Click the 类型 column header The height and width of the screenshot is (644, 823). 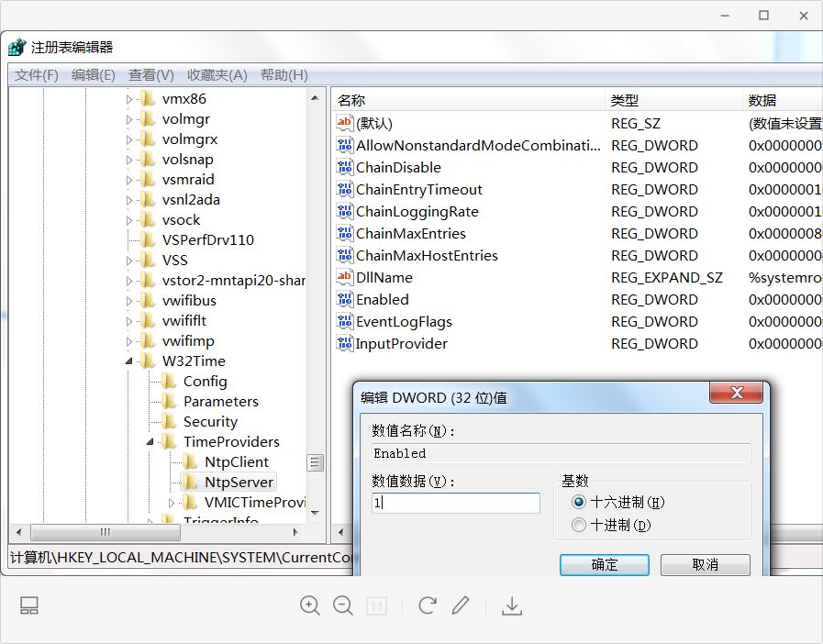(x=673, y=100)
